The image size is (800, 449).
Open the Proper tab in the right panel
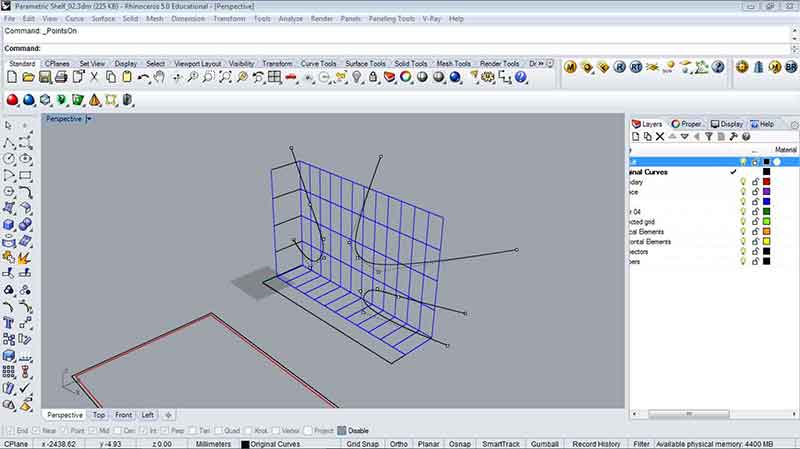coord(686,124)
